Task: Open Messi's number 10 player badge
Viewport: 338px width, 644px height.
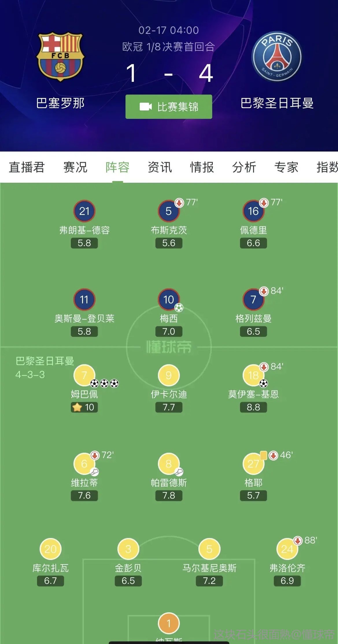Action: [x=169, y=300]
